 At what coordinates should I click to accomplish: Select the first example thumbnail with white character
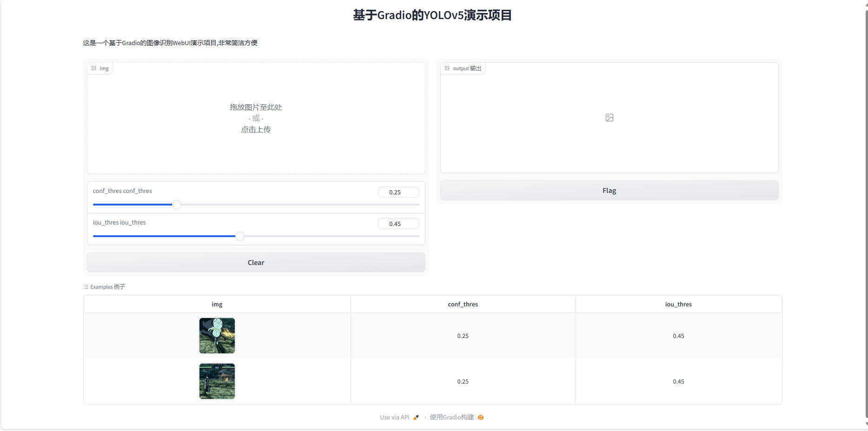[x=217, y=336]
